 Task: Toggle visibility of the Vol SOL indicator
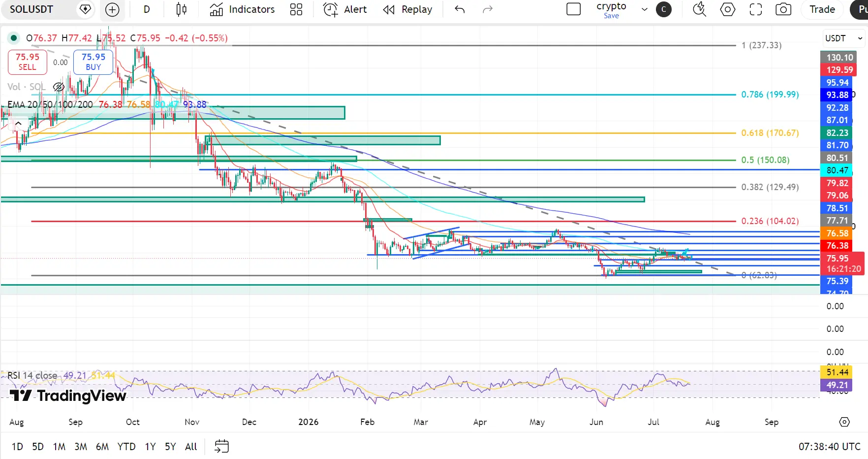point(59,87)
